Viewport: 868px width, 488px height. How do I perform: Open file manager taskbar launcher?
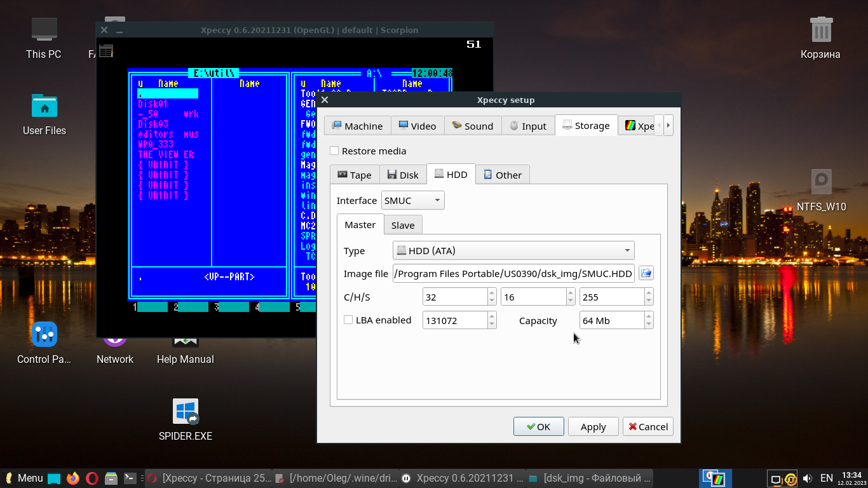pos(111,478)
